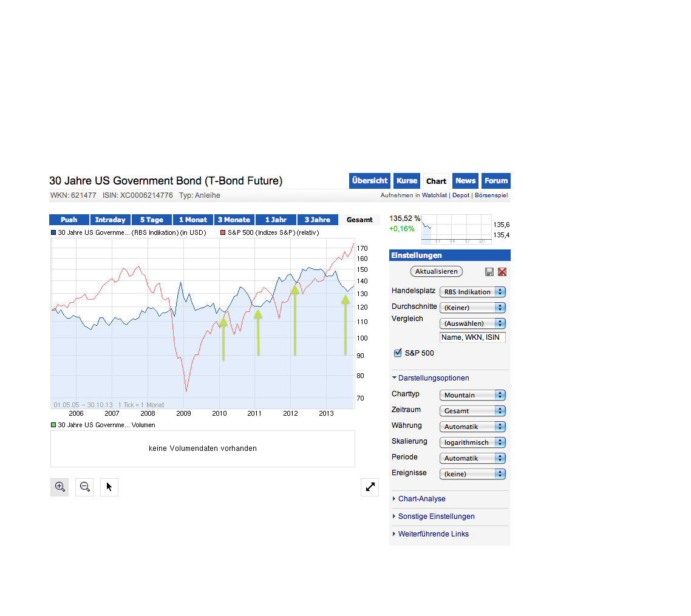Click the Name, WKN, ISIN input field

pyautogui.click(x=472, y=337)
